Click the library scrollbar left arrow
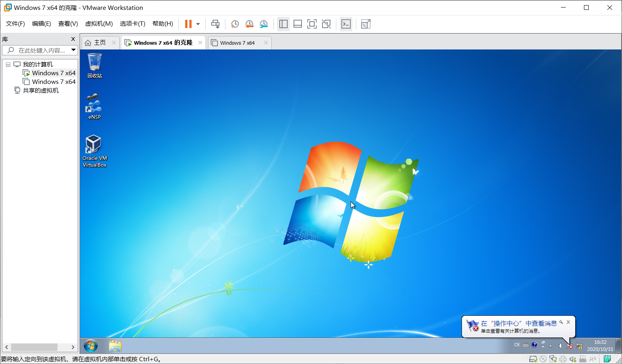The height and width of the screenshot is (364, 622). click(x=7, y=347)
